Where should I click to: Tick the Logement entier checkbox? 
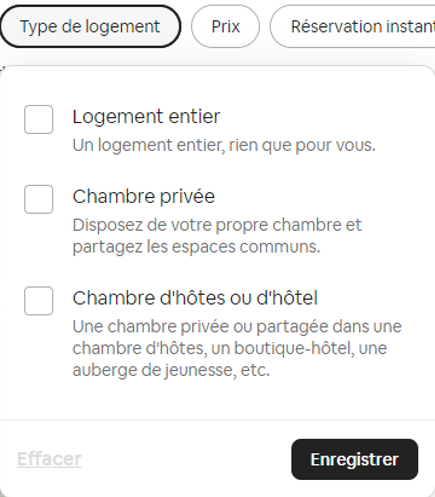coord(38,119)
